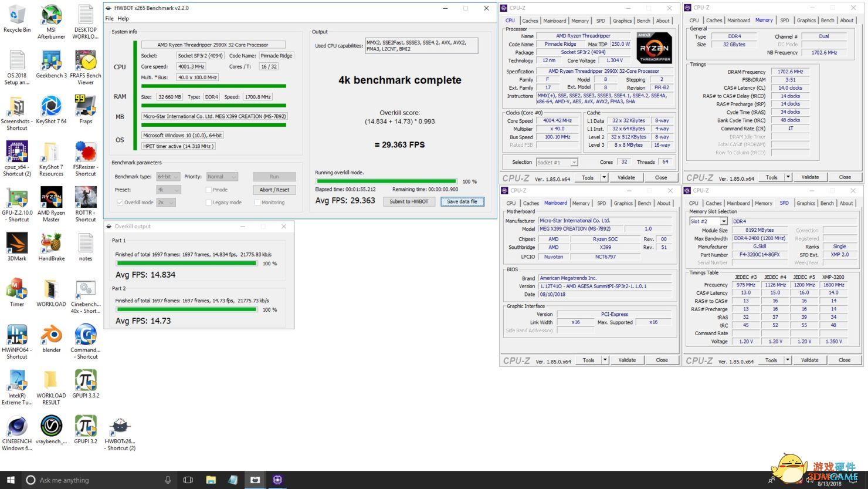This screenshot has height=489, width=868.
Task: Open cpuz_x64 shortcut icon
Action: tap(17, 159)
